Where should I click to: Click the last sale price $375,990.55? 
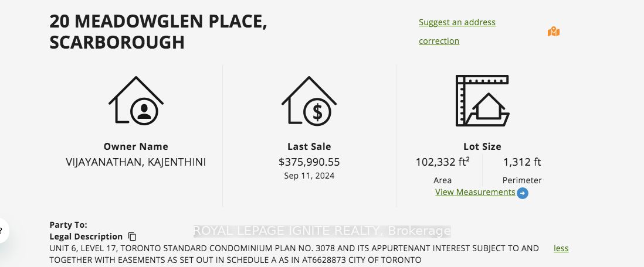309,162
